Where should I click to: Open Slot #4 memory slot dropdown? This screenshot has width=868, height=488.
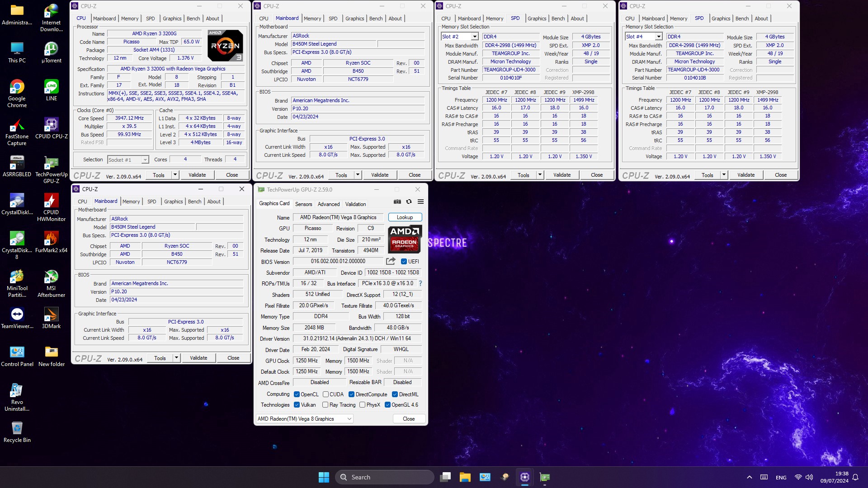pyautogui.click(x=659, y=37)
